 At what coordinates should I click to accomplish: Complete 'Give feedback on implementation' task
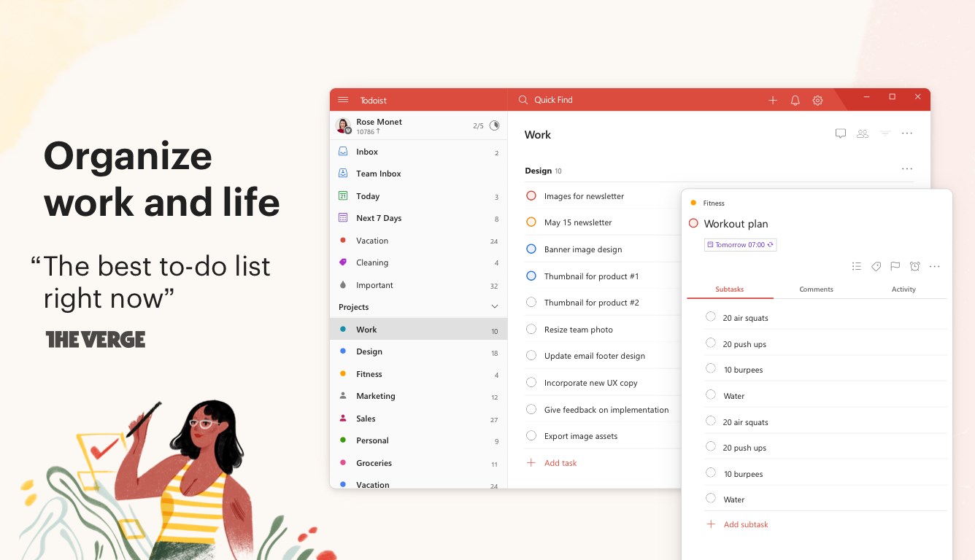pyautogui.click(x=531, y=409)
